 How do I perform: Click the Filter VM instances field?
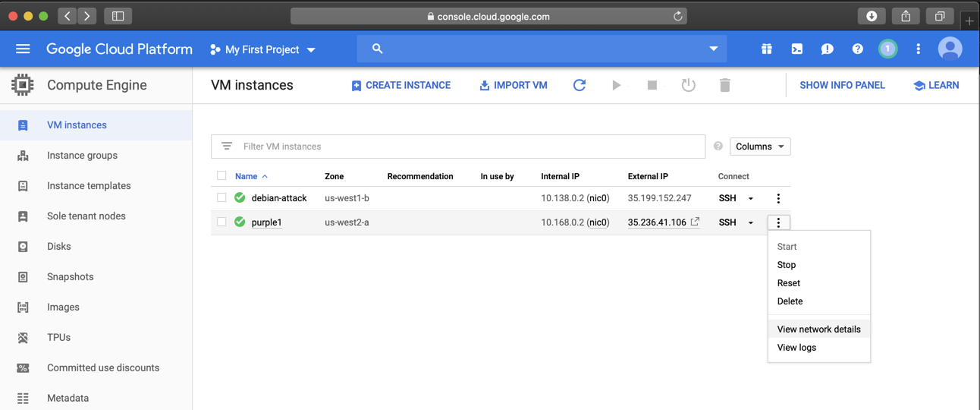[458, 147]
